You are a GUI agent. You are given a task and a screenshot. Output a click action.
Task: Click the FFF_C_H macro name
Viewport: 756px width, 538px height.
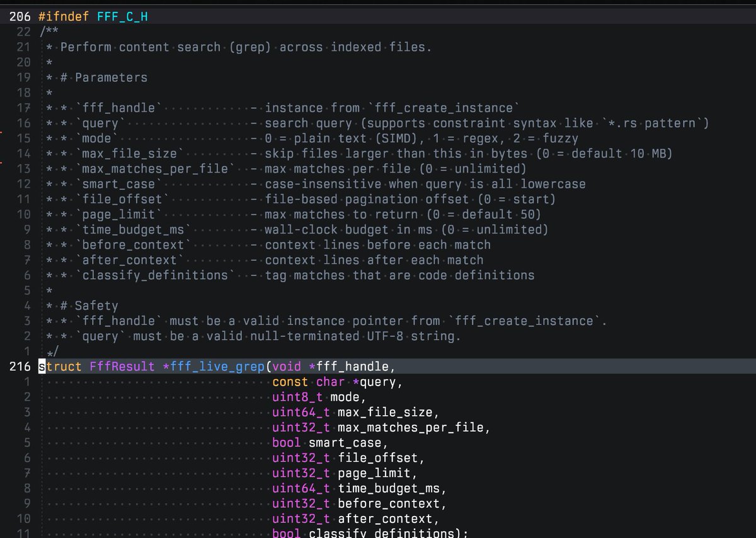coord(122,16)
